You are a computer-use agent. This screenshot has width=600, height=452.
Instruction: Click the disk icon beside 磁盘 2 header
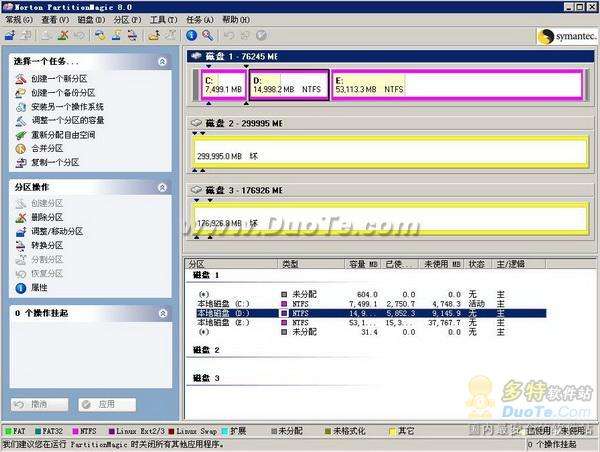[x=196, y=123]
